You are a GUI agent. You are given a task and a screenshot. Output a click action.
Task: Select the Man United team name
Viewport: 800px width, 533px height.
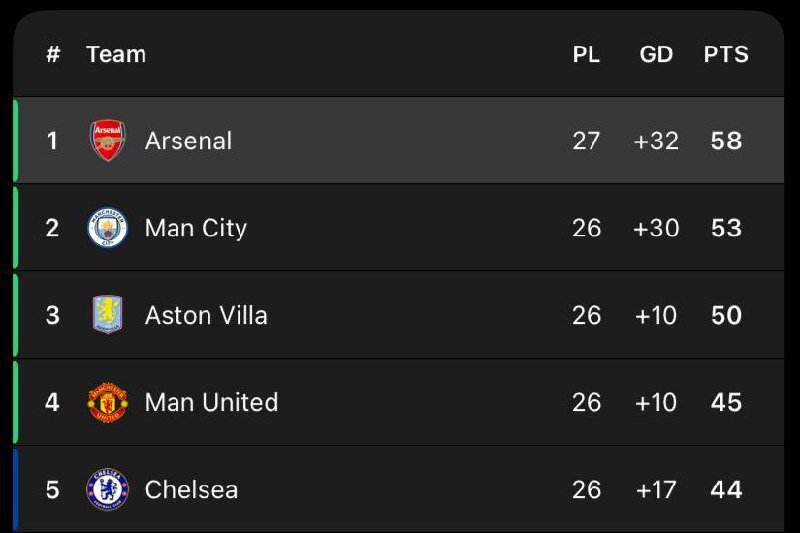point(211,402)
